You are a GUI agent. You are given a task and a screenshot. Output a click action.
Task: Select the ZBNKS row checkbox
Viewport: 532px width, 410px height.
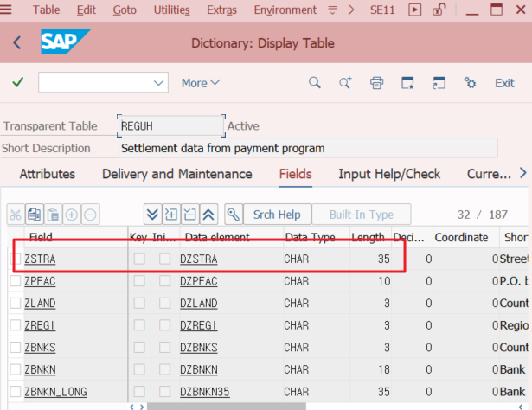click(x=16, y=347)
